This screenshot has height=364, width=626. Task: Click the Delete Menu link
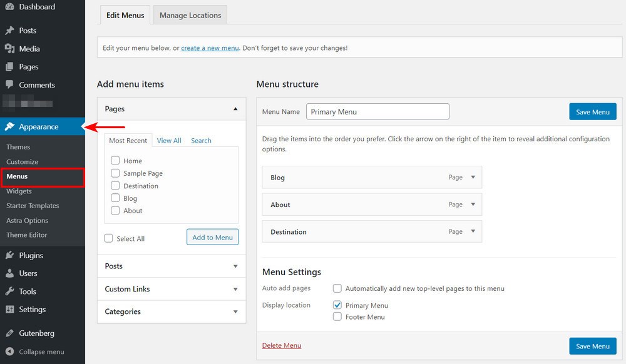(x=282, y=345)
